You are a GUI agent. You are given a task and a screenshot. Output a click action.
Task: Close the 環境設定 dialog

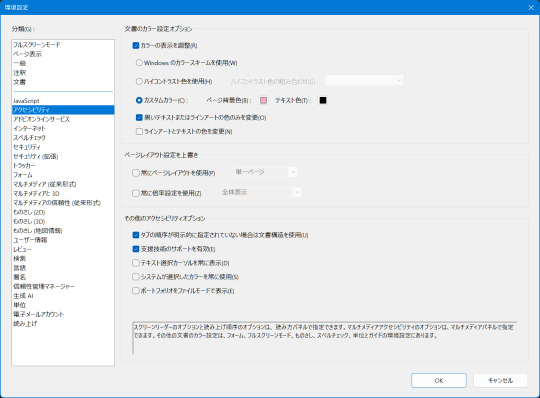531,7
